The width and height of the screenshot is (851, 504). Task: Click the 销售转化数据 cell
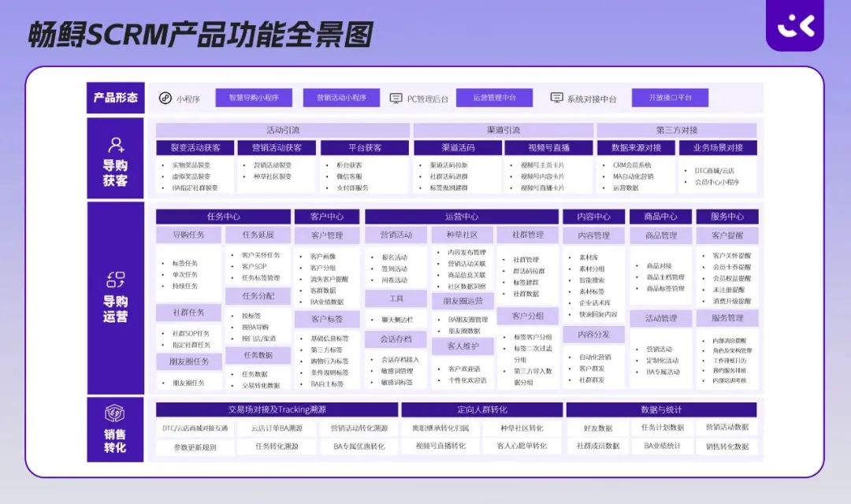pos(727,447)
